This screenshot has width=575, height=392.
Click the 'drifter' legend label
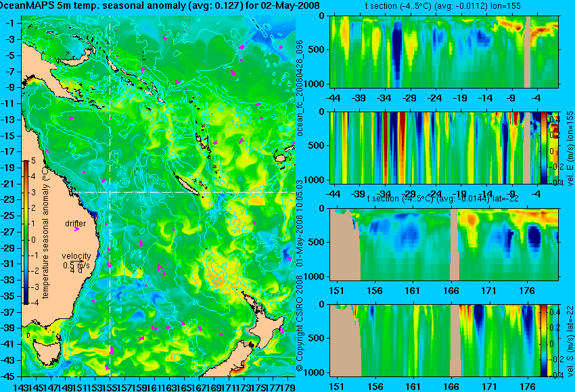point(76,224)
